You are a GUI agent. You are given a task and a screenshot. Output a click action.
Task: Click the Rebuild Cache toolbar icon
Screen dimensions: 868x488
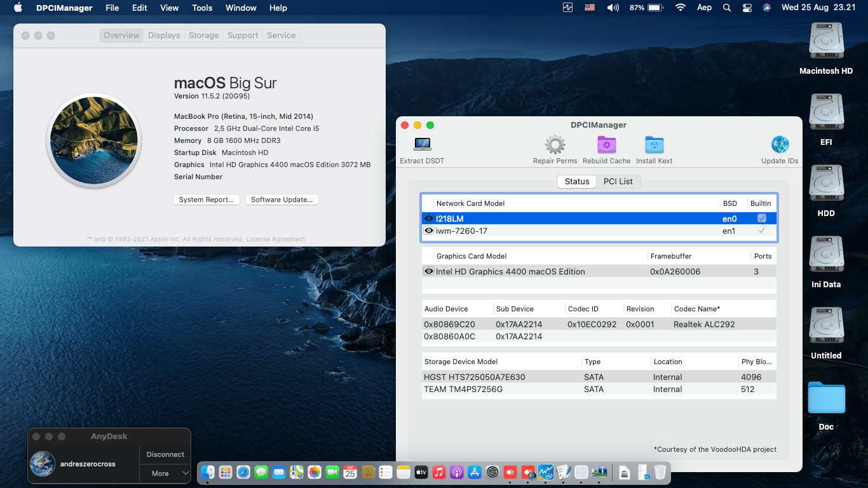tap(607, 144)
